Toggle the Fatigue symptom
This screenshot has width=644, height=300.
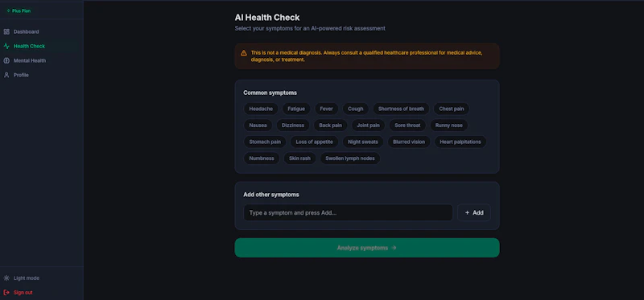(x=296, y=109)
